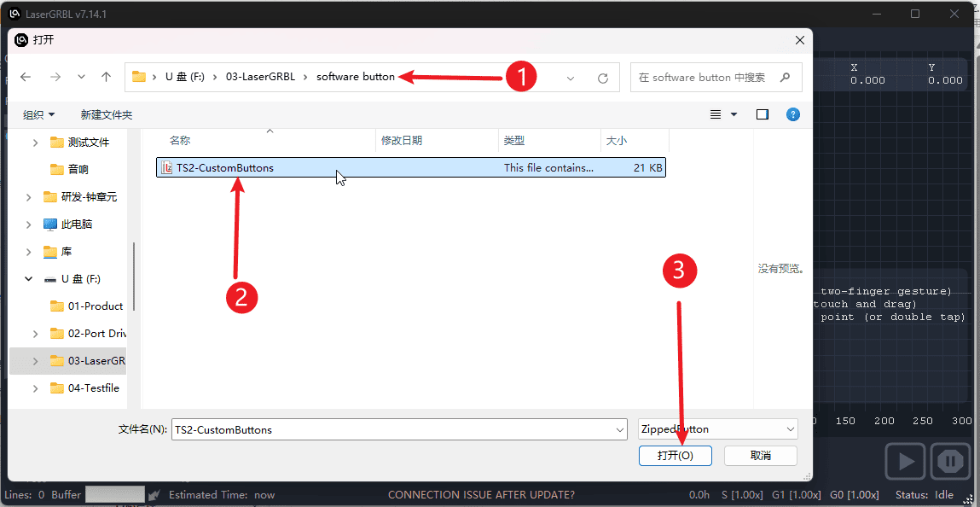Click the Up one level arrow
Viewport: 980px width, 507px height.
[106, 77]
